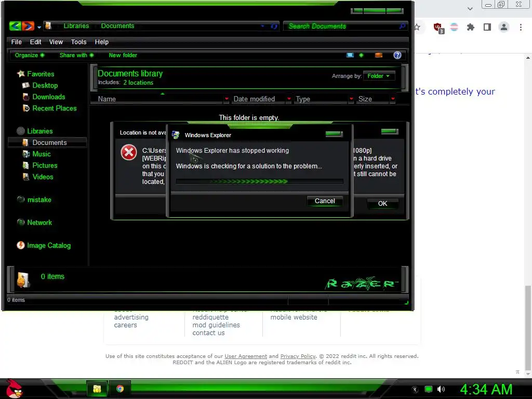Open the Arrange by Folder dropdown
The image size is (532, 399).
379,76
